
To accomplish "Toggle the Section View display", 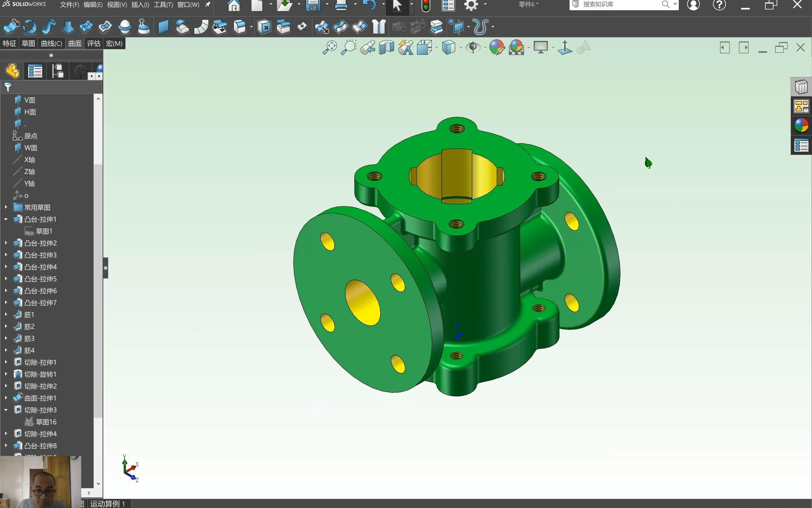I will 387,47.
